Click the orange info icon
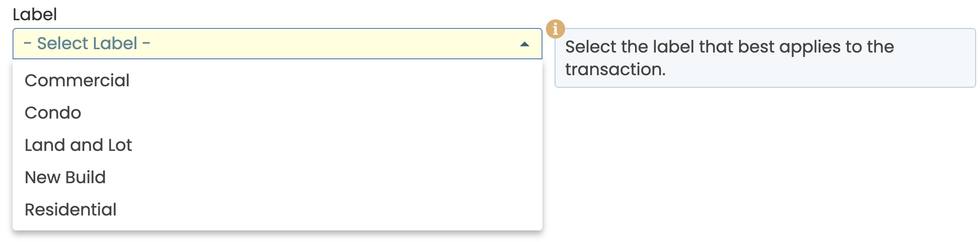This screenshot has width=980, height=242. click(555, 29)
